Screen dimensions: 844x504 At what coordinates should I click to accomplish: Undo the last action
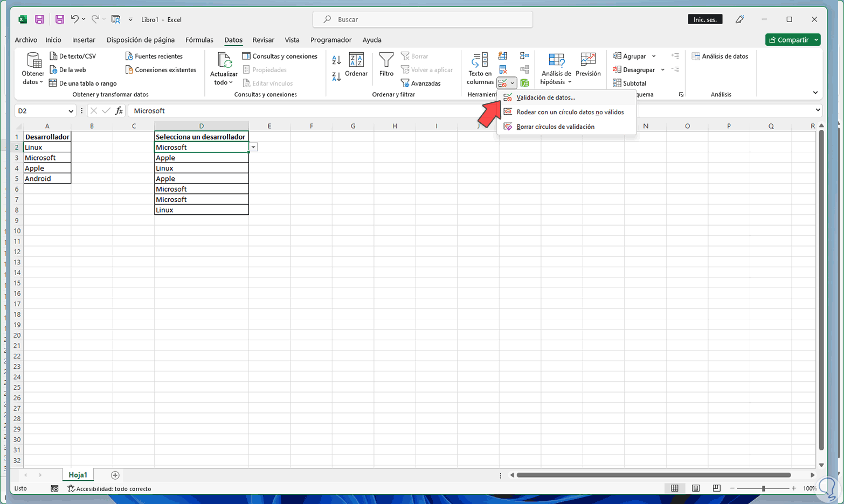74,19
